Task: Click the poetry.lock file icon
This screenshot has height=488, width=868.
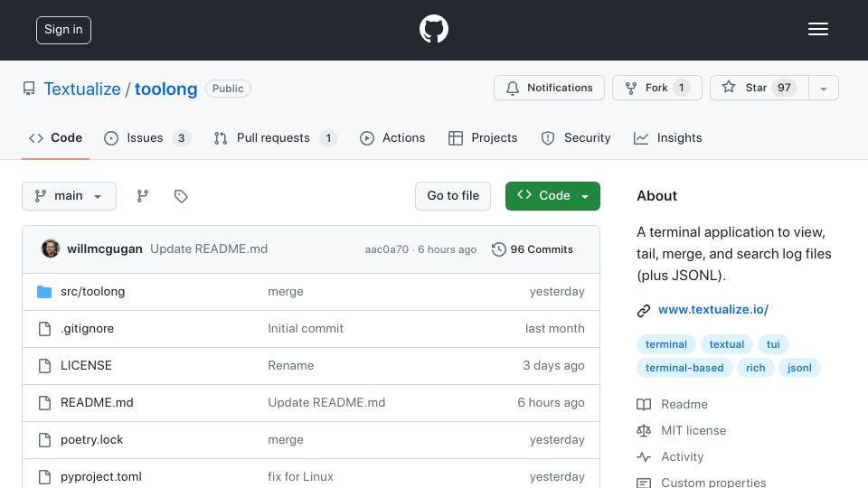Action: coord(44,440)
